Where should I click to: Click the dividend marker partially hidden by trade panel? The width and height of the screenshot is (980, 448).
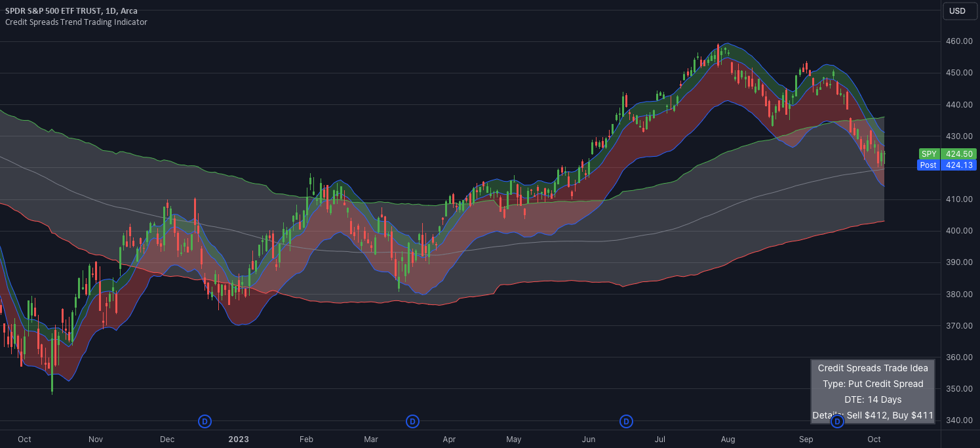point(837,422)
